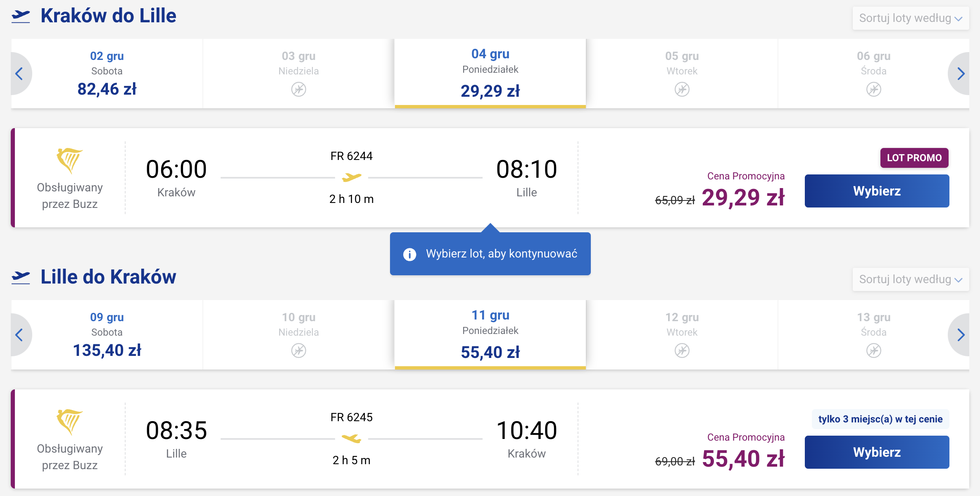Click the tylko 3 miejsc(a) w tej cenie label
Image resolution: width=980 pixels, height=496 pixels.
coord(880,419)
